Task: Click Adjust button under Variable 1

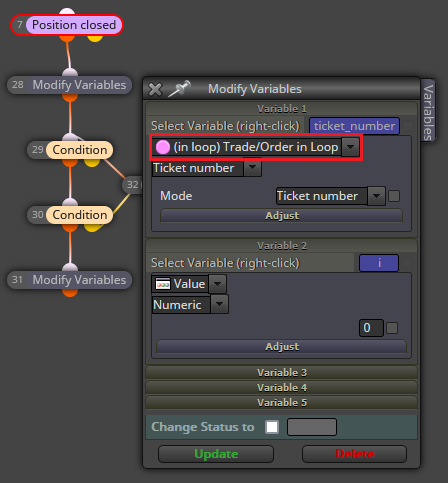Action: pos(282,216)
